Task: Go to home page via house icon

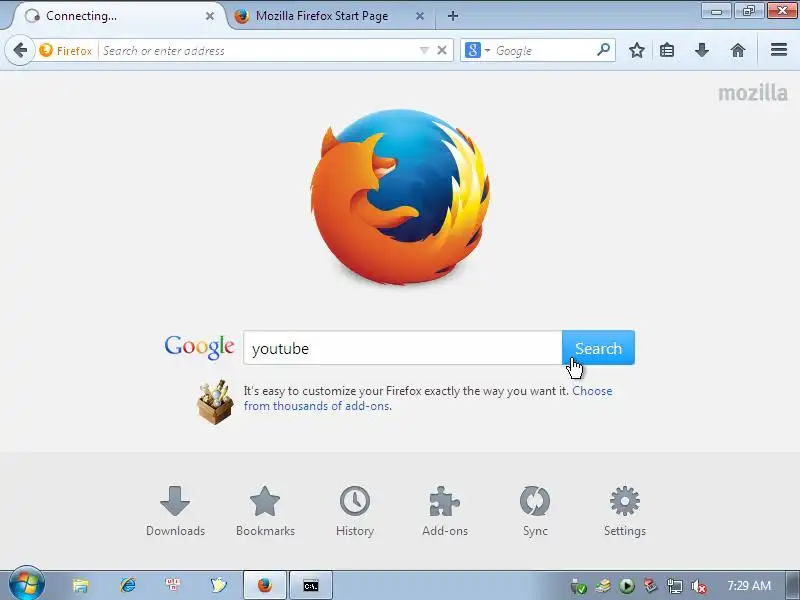Action: tap(738, 50)
